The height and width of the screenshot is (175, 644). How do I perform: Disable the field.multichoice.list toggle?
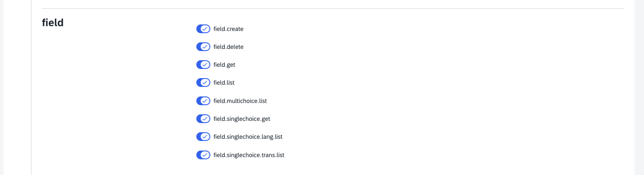click(203, 101)
